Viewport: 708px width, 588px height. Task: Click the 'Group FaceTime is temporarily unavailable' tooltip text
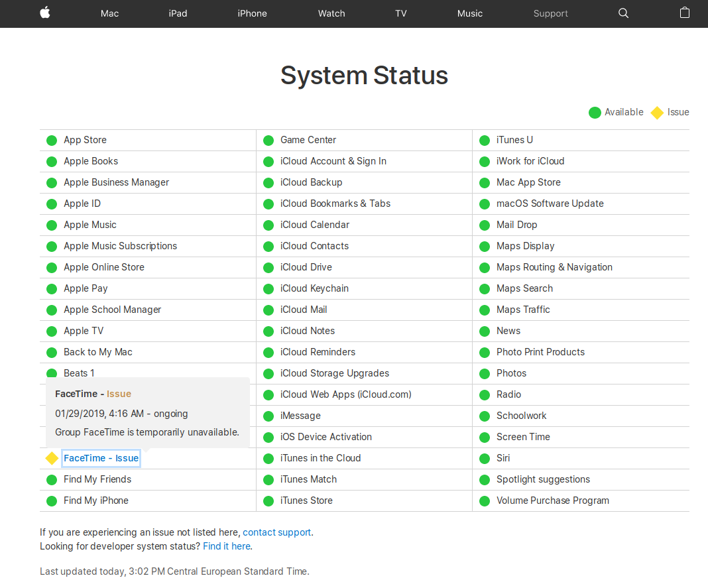(x=147, y=432)
